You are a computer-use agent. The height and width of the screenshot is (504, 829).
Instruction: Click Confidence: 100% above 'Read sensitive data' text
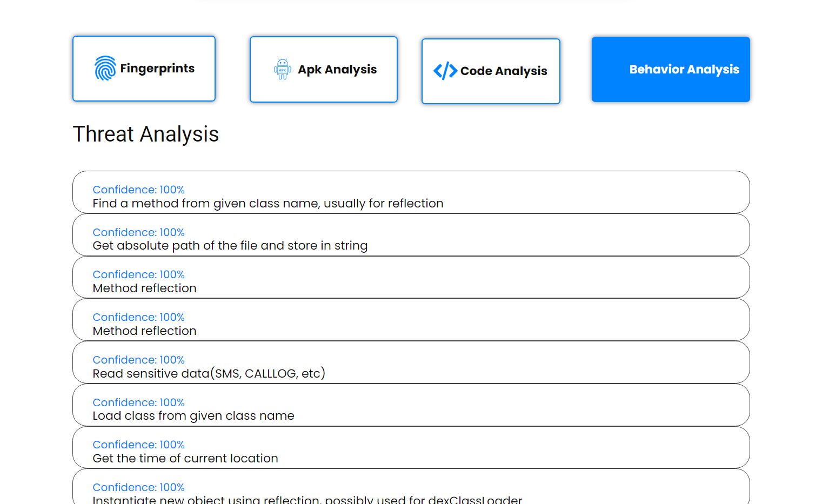coord(139,360)
